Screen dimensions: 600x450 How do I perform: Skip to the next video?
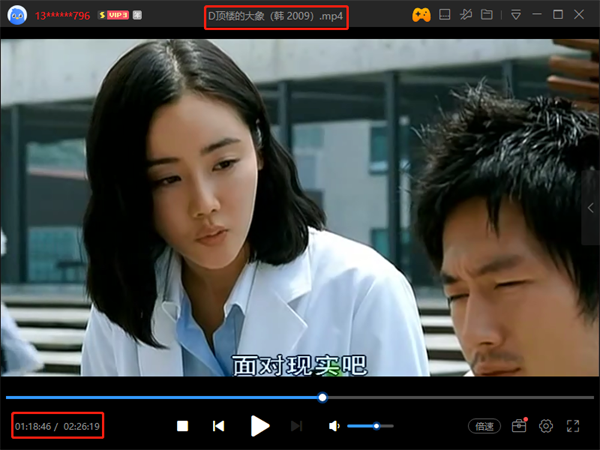click(296, 426)
